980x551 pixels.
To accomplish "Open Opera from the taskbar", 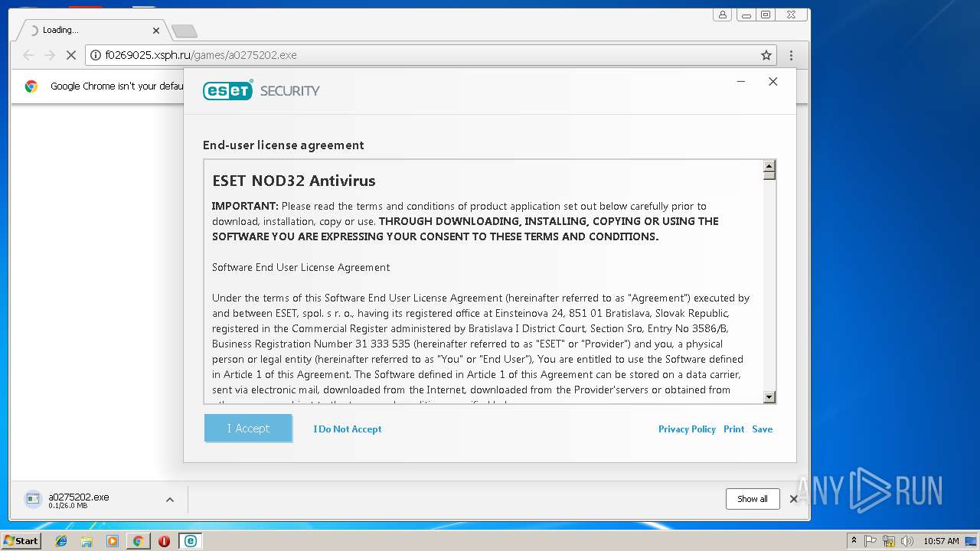I will pos(164,541).
